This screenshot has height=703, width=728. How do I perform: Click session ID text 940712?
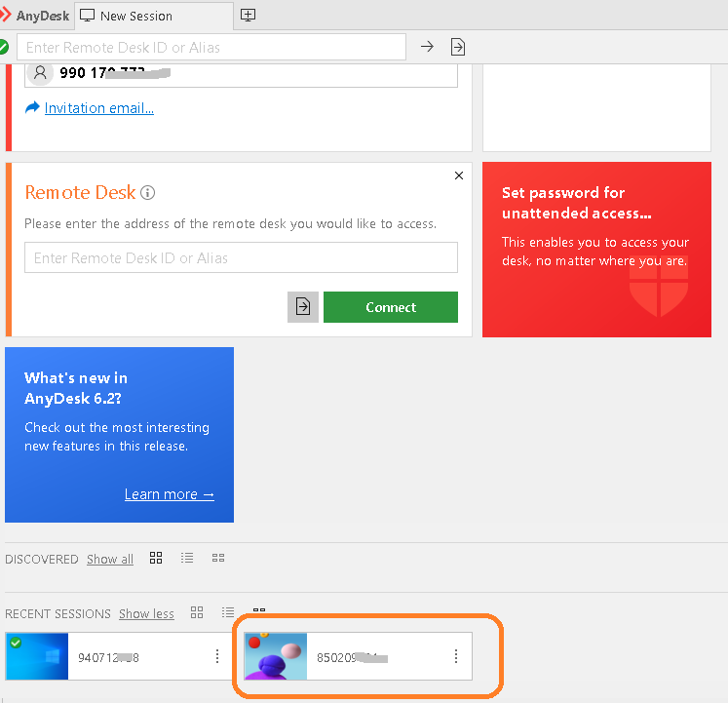[108, 657]
